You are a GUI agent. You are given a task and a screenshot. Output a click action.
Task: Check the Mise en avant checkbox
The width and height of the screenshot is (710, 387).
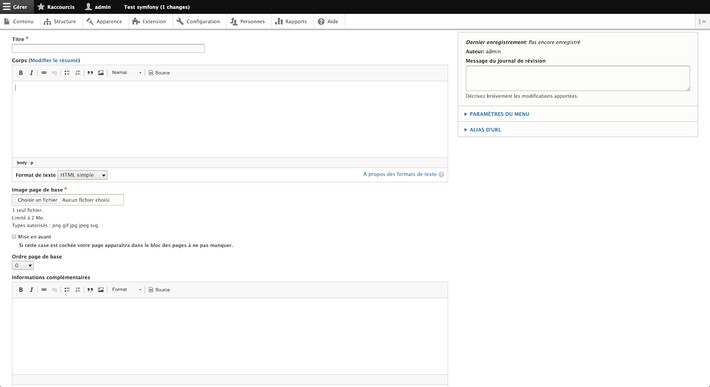[14, 236]
